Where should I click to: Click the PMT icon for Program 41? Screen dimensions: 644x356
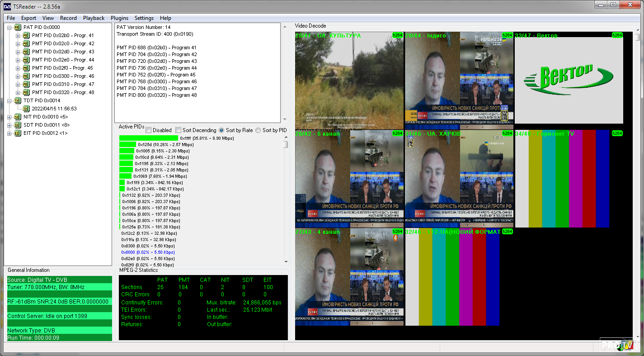[x=26, y=35]
